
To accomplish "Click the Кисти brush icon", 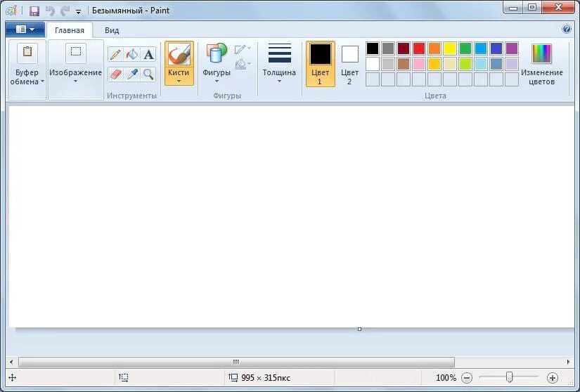I will pyautogui.click(x=179, y=54).
